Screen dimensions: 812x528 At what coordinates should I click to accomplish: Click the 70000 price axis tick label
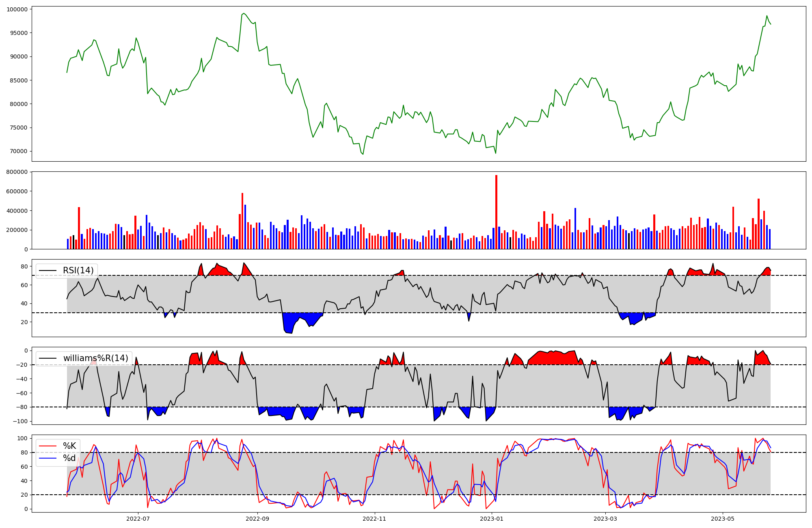19,151
